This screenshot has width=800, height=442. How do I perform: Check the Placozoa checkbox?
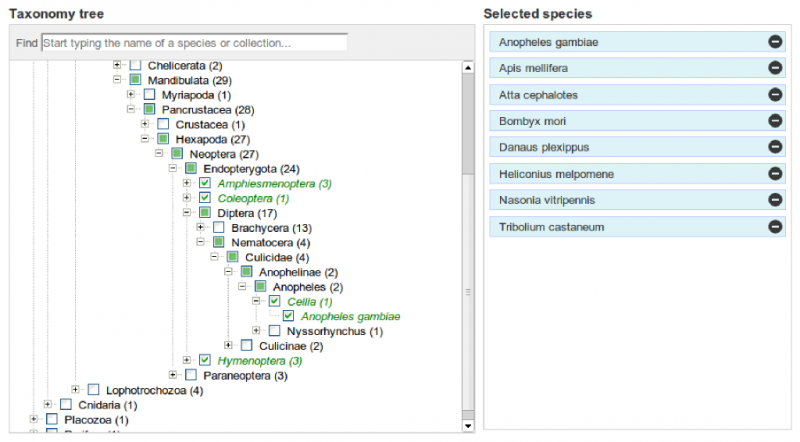[52, 420]
